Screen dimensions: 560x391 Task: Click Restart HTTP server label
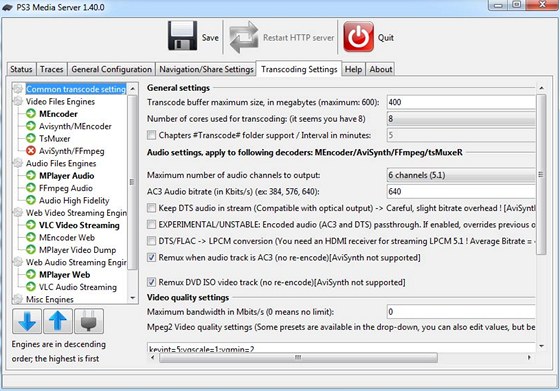[298, 37]
